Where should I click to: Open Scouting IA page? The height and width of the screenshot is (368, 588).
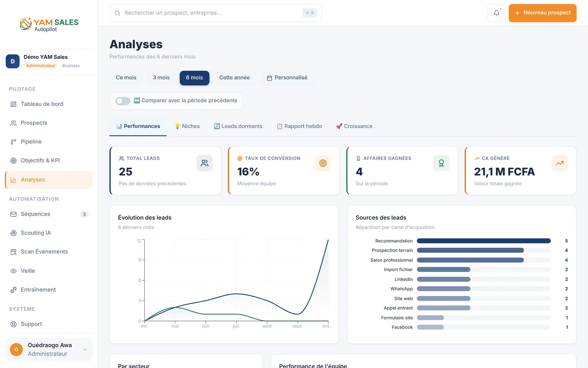tap(49, 233)
